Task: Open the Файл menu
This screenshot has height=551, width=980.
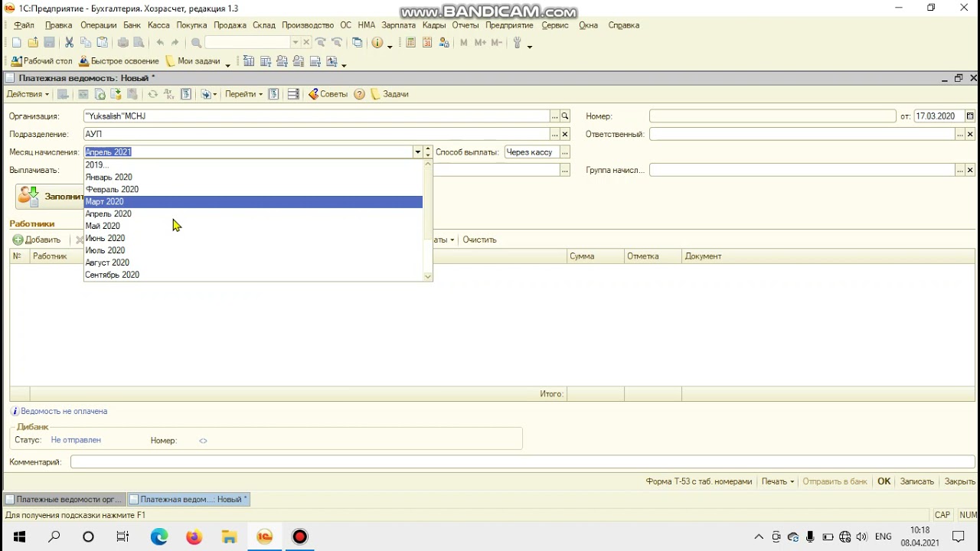Action: click(24, 25)
